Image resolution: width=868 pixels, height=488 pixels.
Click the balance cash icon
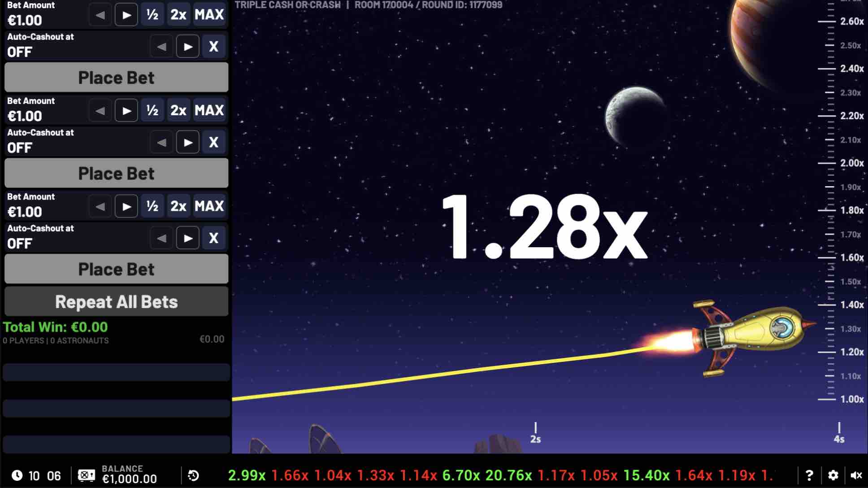(x=86, y=475)
